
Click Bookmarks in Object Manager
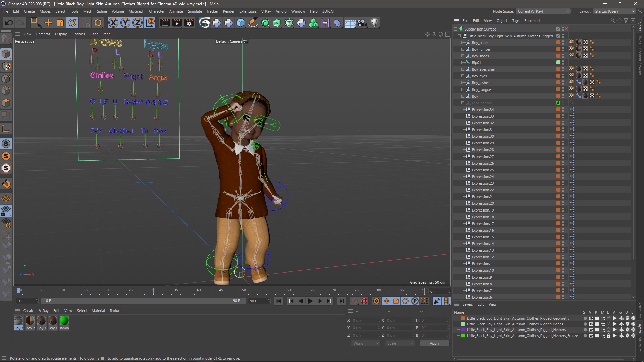pyautogui.click(x=533, y=21)
